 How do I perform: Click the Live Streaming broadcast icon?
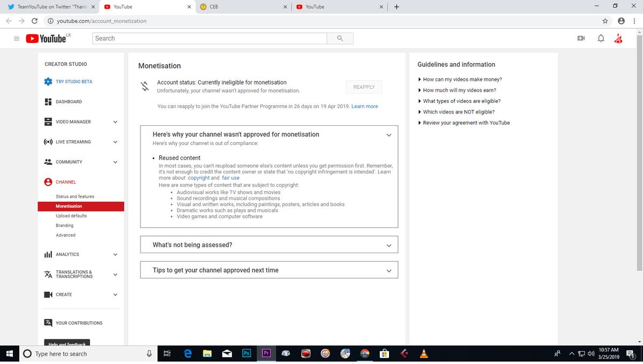click(x=48, y=142)
